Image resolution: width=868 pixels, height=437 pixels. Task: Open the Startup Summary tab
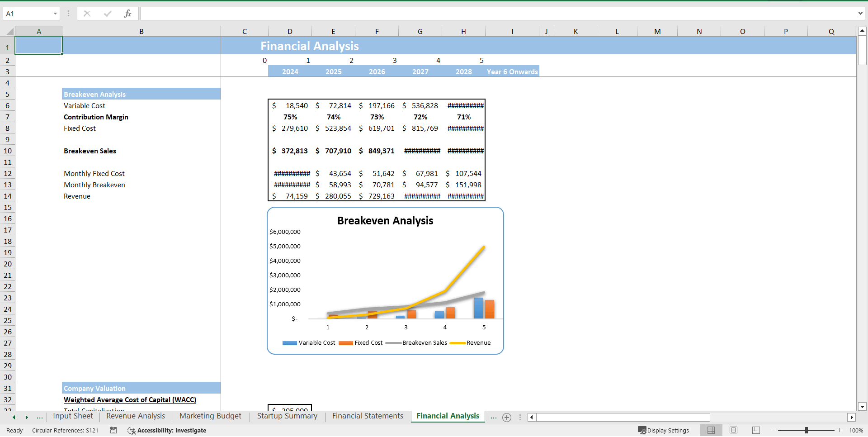[287, 416]
